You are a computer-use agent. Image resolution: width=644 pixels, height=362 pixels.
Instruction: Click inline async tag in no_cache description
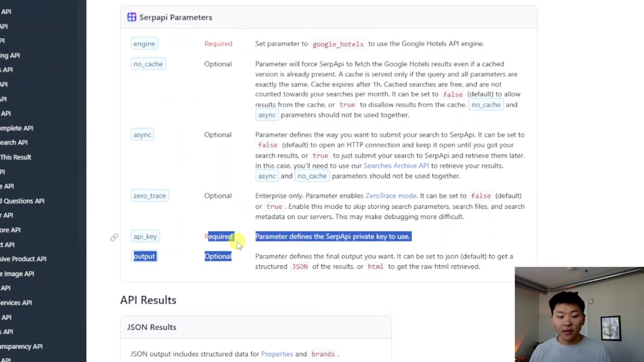(267, 115)
